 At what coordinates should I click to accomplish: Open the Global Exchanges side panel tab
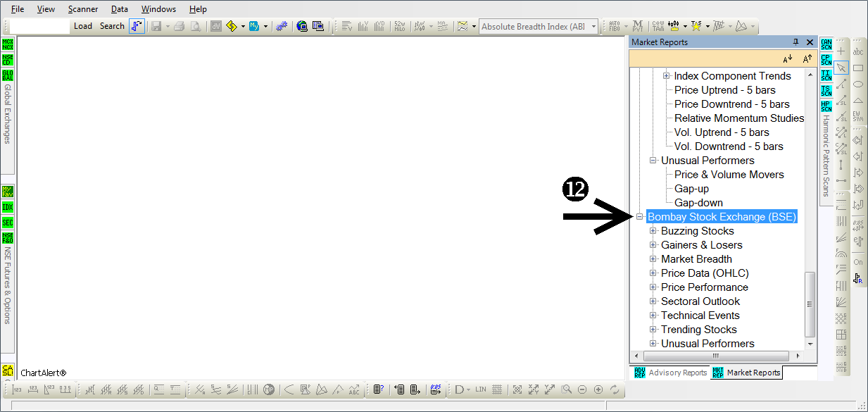point(8,114)
